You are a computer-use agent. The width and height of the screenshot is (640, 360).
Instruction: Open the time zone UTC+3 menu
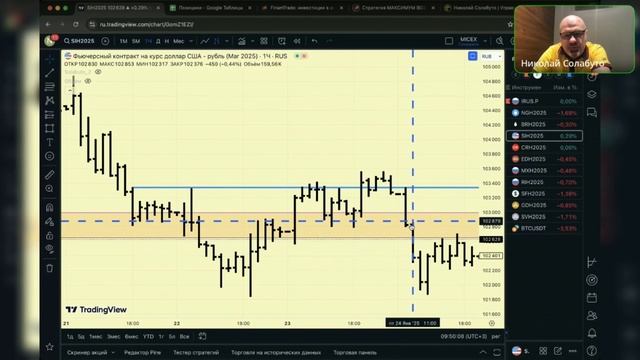coord(463,336)
